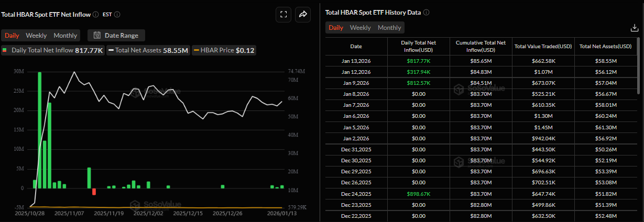
Task: Click info icon beside History Data title
Action: [x=426, y=12]
